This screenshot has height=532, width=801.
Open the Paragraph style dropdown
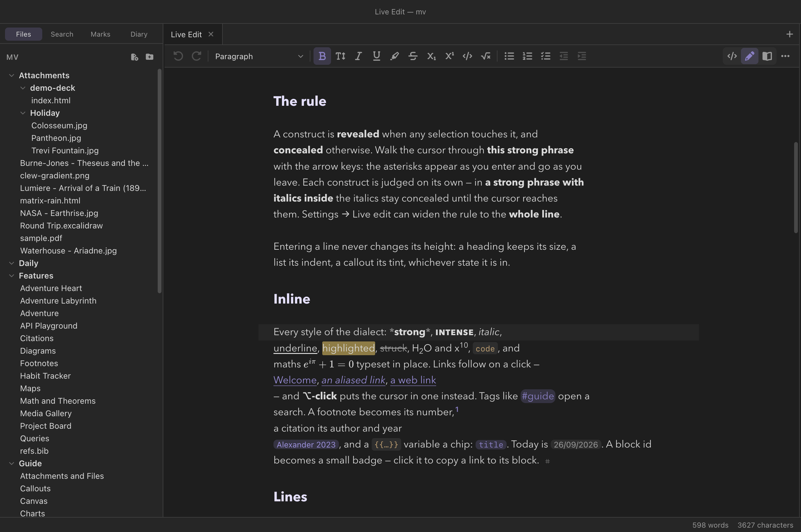click(259, 56)
